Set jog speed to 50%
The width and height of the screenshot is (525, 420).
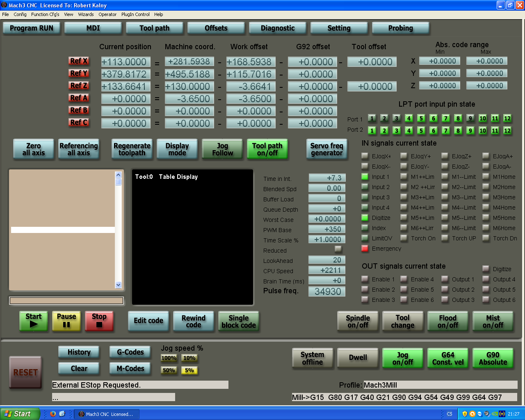tap(169, 370)
